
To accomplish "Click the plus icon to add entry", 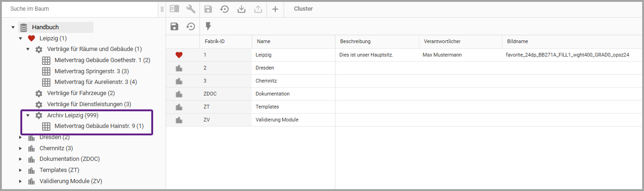I will (275, 9).
